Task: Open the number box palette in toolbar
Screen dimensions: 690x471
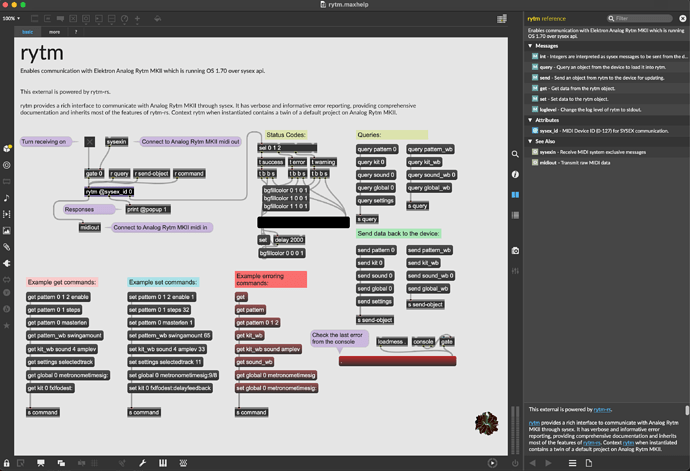Action: pyautogui.click(x=99, y=18)
